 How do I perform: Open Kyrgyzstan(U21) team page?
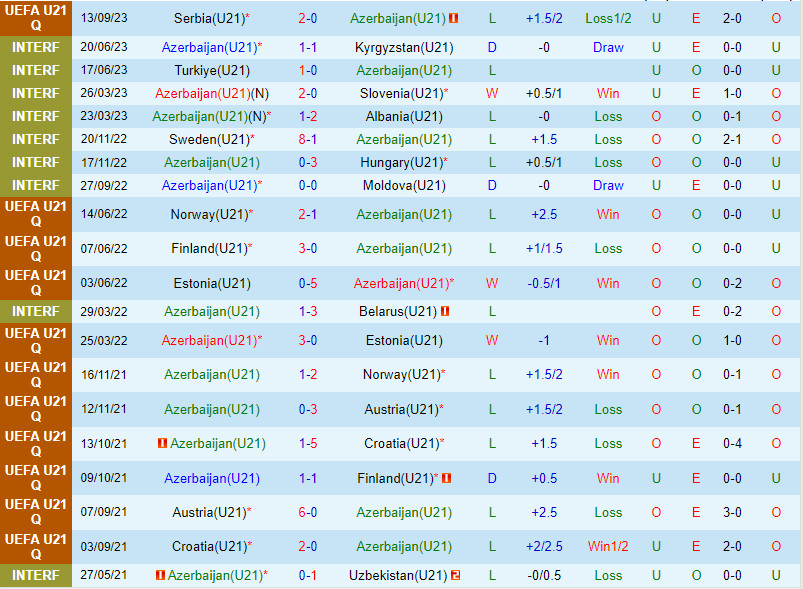coord(404,47)
